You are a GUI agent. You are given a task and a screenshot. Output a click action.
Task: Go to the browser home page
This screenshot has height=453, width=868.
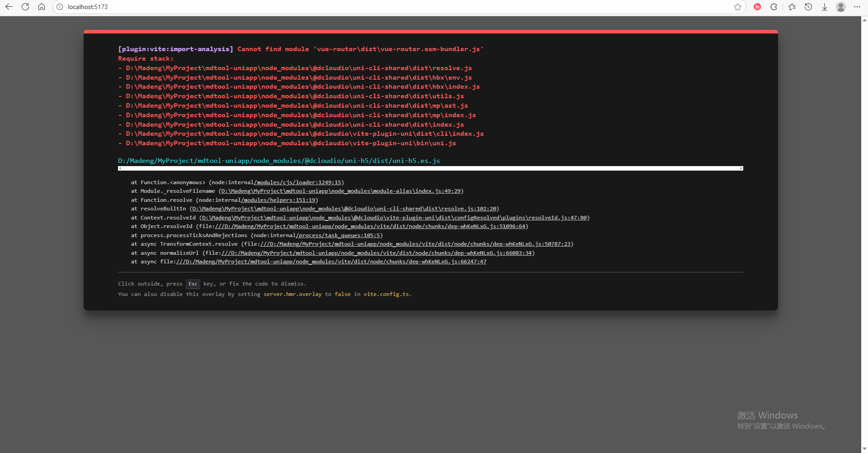42,7
